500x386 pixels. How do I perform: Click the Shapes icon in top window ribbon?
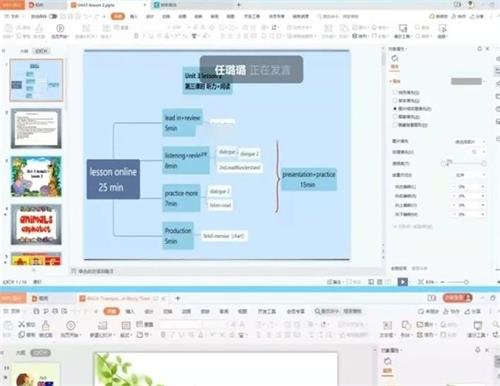click(x=344, y=28)
